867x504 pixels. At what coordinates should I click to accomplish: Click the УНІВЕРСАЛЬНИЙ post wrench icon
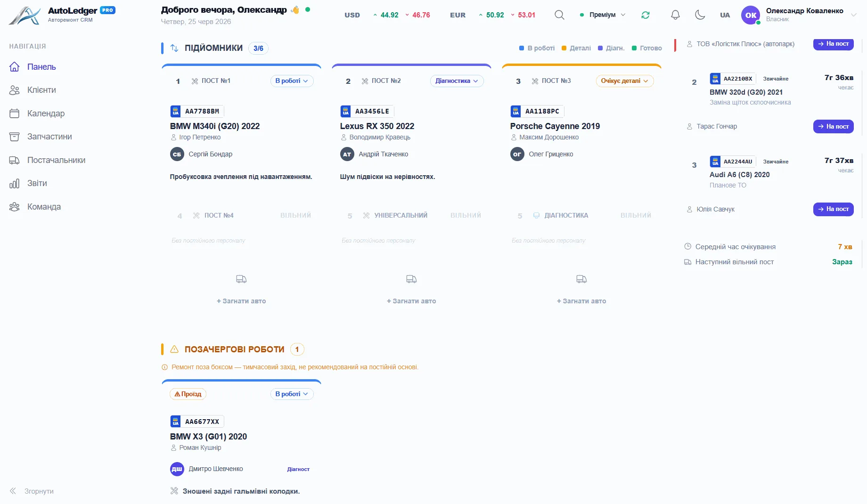point(366,215)
